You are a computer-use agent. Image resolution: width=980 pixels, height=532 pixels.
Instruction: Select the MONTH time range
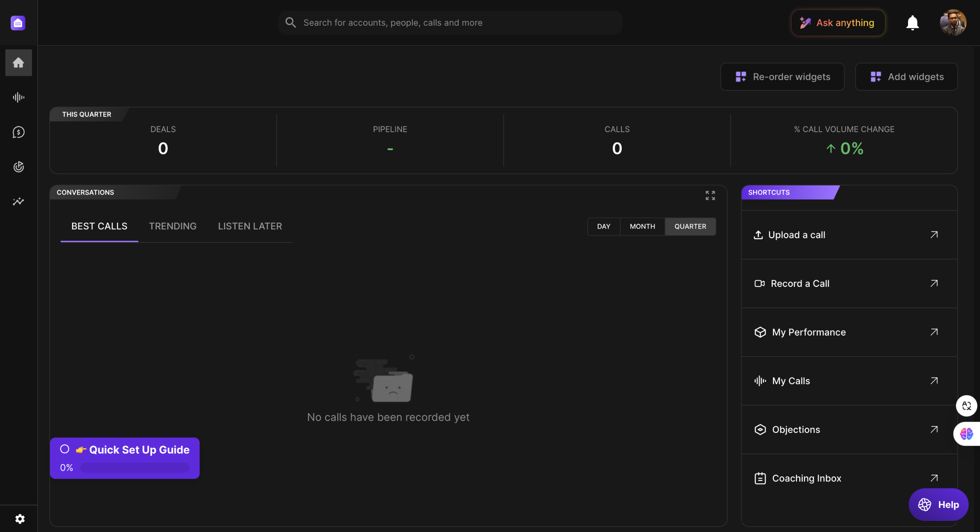[642, 226]
